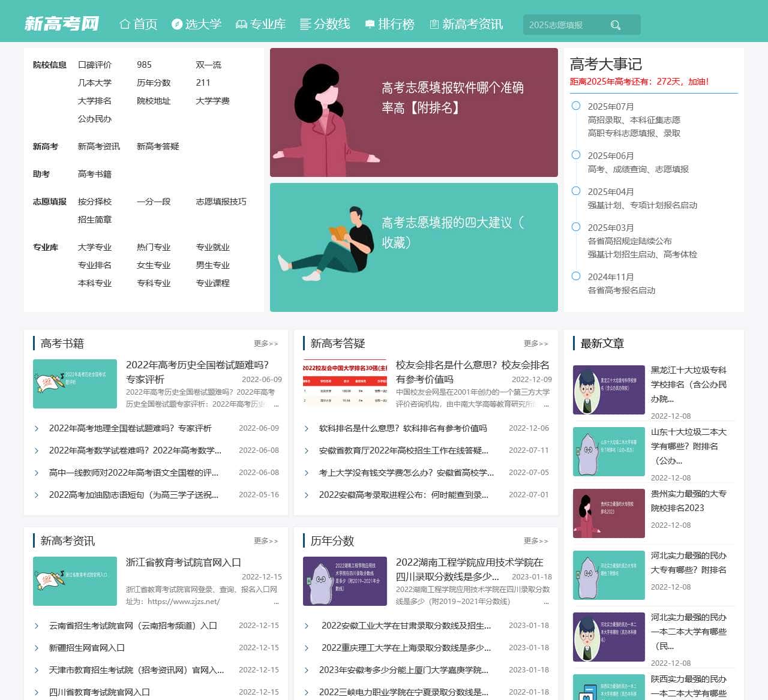Click the 高考志愿填报的四大建议 banner

(x=414, y=247)
